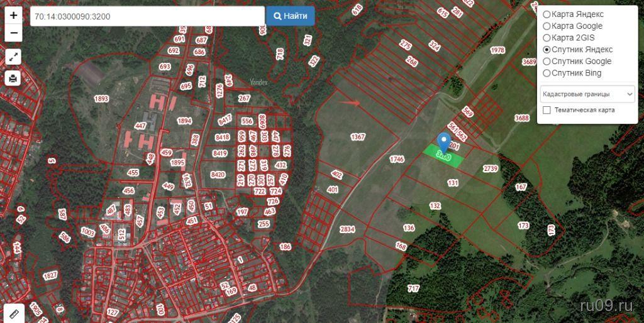Select parcel 1367 on the map
Image resolution: width=644 pixels, height=323 pixels.
(357, 137)
